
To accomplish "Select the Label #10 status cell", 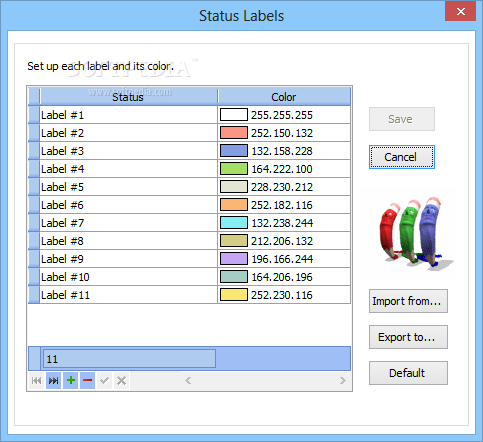I will (128, 277).
